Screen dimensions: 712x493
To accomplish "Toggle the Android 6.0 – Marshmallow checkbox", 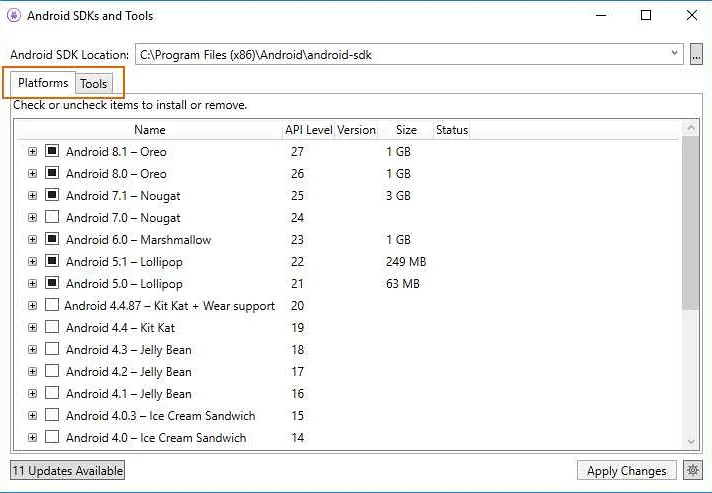I will 52,239.
